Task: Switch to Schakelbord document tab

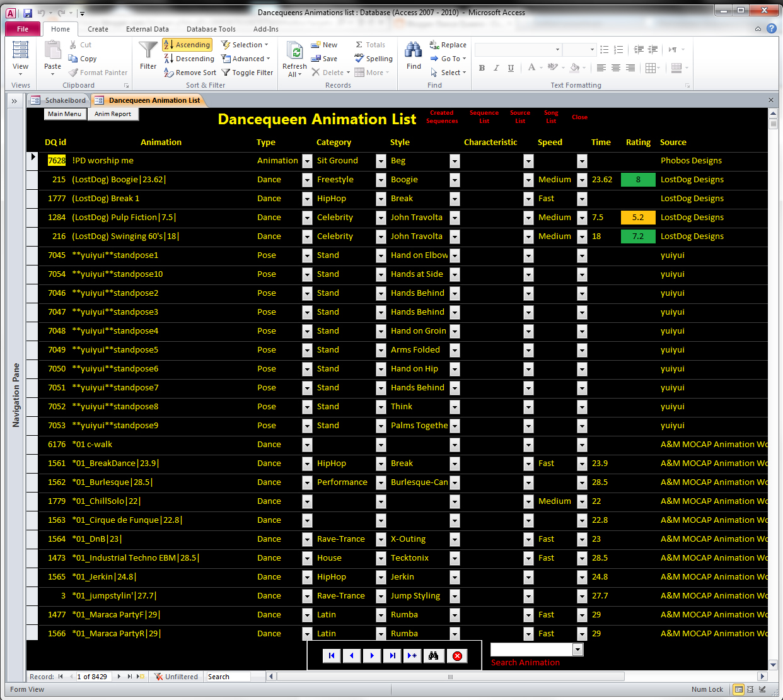Action: pyautogui.click(x=59, y=100)
